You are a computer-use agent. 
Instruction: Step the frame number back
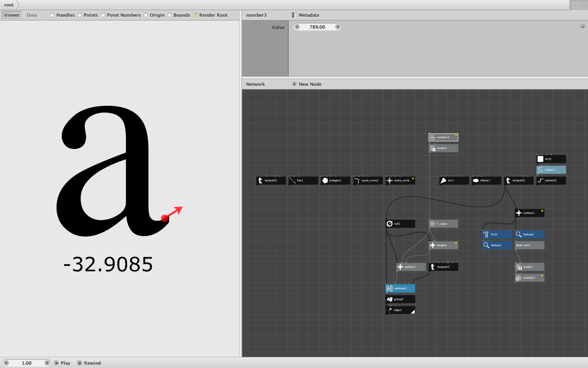pos(6,363)
